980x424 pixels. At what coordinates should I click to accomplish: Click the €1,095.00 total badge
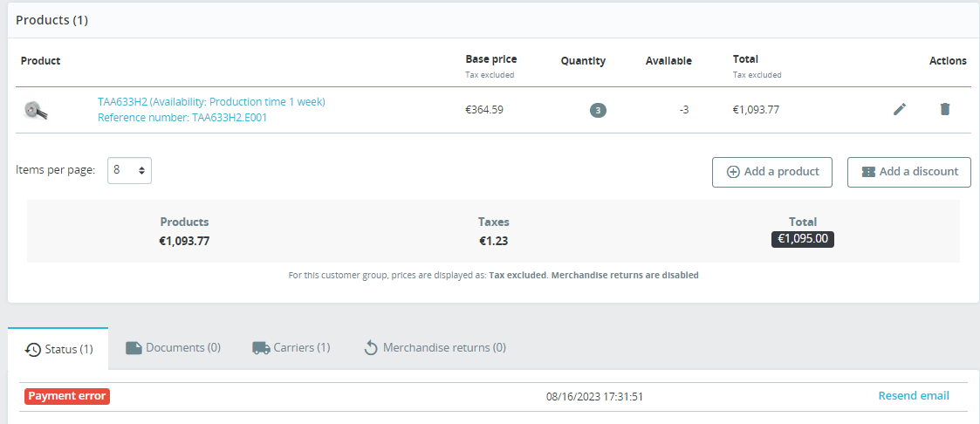(x=803, y=238)
